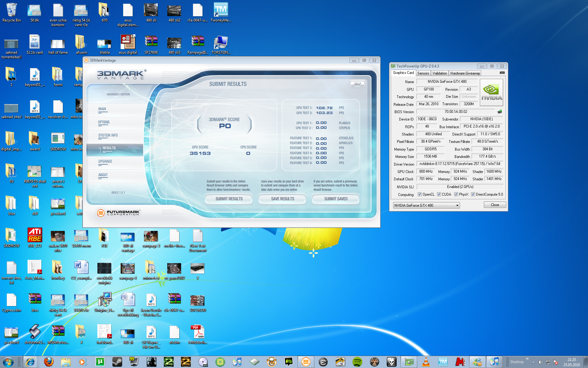
Task: Launch Firefox from the taskbar
Action: (x=48, y=362)
